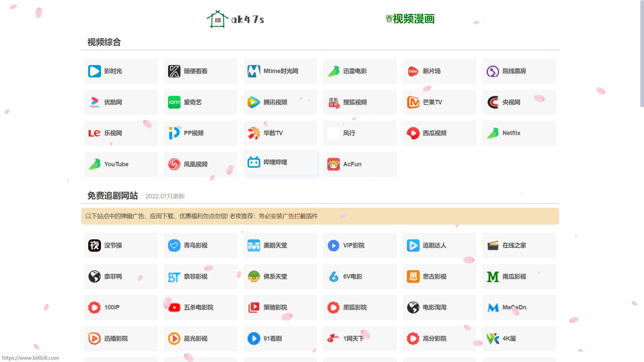The height and width of the screenshot is (362, 644).
Task: Open the AcFun mascot icon
Action: tap(333, 164)
